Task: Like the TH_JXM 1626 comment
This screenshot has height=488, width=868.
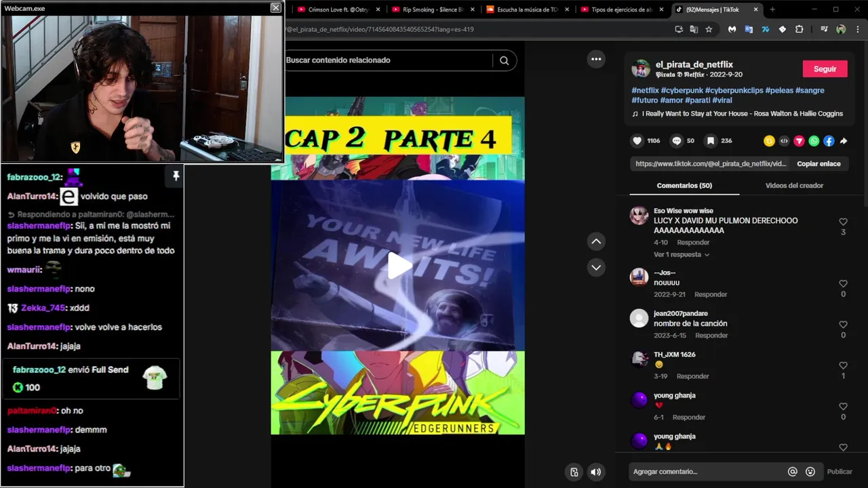Action: (x=843, y=366)
